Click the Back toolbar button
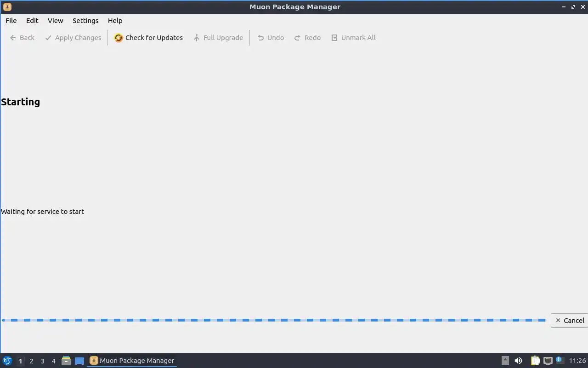Image resolution: width=588 pixels, height=368 pixels. tap(22, 38)
